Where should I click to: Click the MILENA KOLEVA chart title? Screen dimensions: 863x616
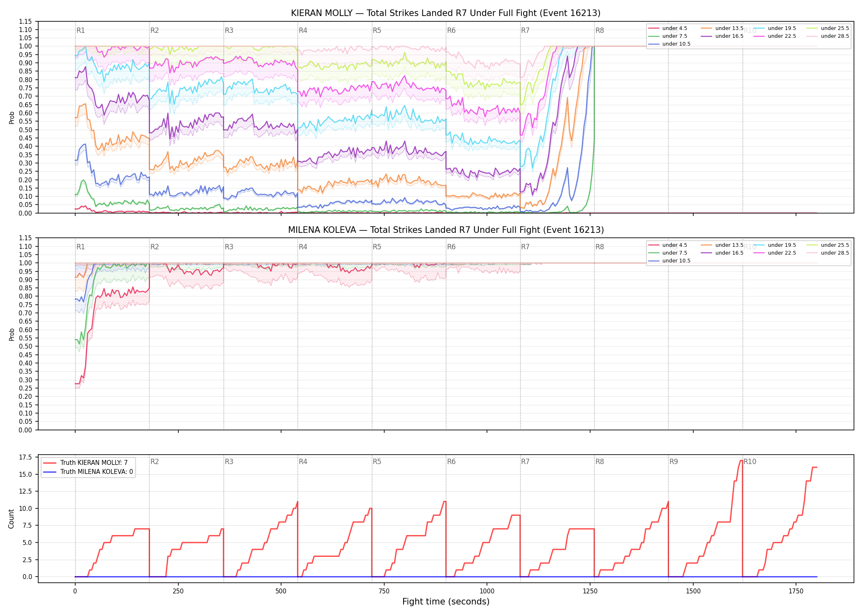[445, 230]
